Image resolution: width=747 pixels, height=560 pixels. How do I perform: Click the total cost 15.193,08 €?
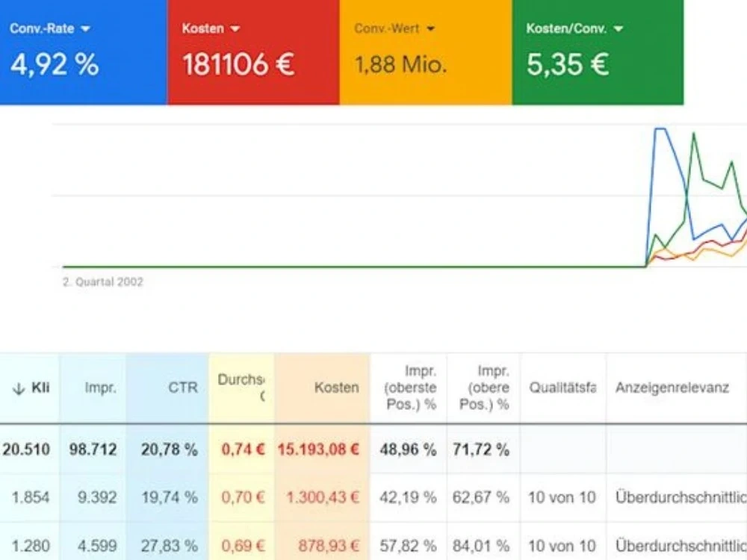(x=319, y=449)
